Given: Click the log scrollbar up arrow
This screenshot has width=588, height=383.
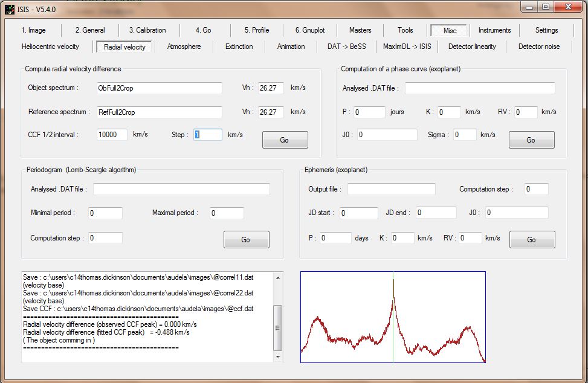Looking at the screenshot, I should [278, 278].
